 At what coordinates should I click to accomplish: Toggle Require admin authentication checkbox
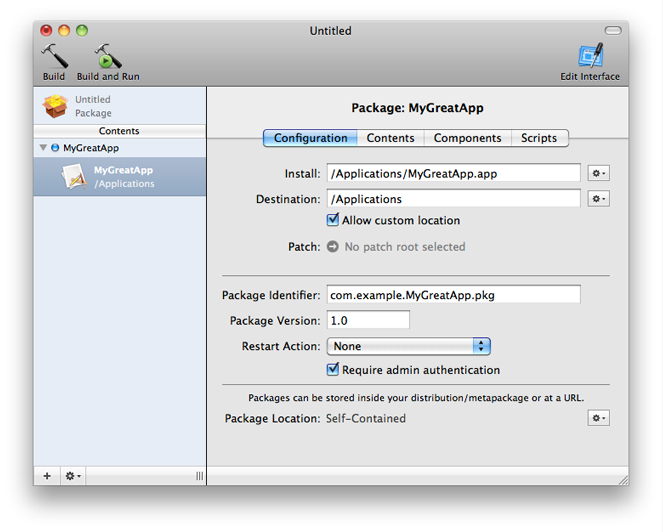pyautogui.click(x=333, y=369)
